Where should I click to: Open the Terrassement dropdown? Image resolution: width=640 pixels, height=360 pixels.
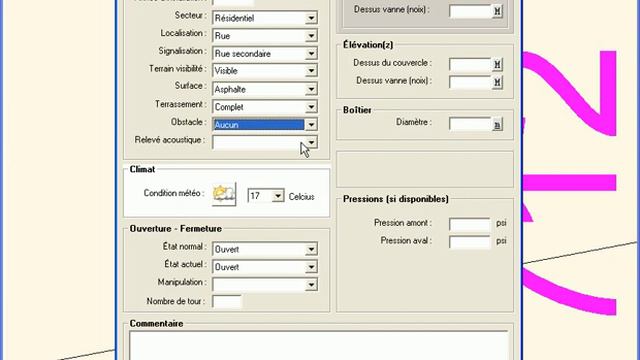pyautogui.click(x=311, y=107)
